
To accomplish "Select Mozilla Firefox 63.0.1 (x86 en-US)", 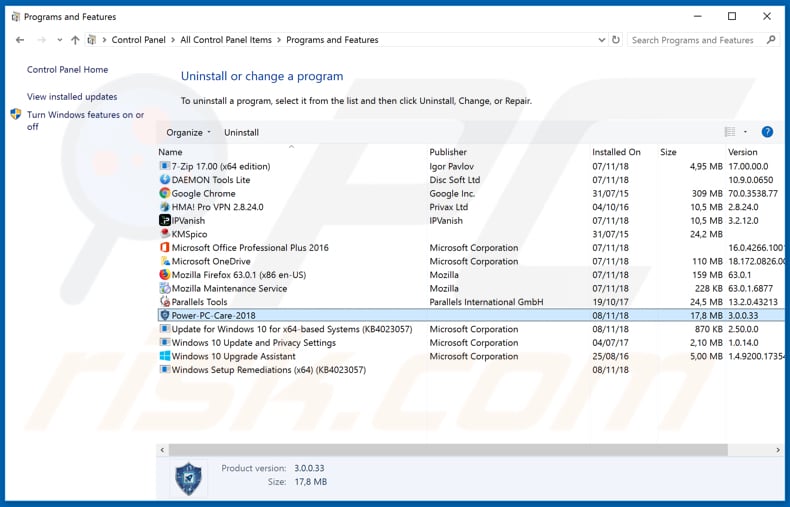I will pos(239,275).
